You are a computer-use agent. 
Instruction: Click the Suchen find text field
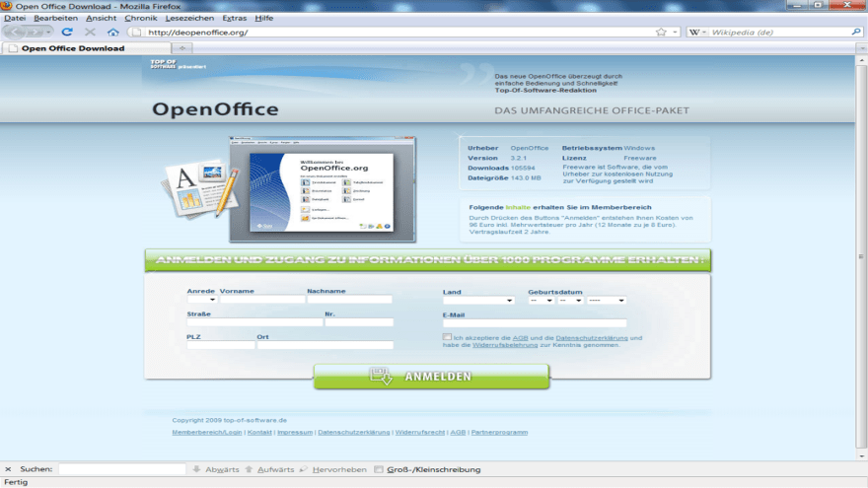tap(122, 469)
